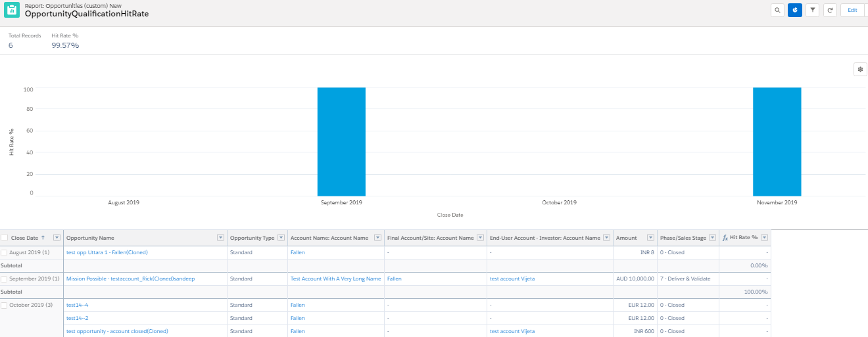
Task: Open the test14--4 opportunity link
Action: click(x=78, y=305)
